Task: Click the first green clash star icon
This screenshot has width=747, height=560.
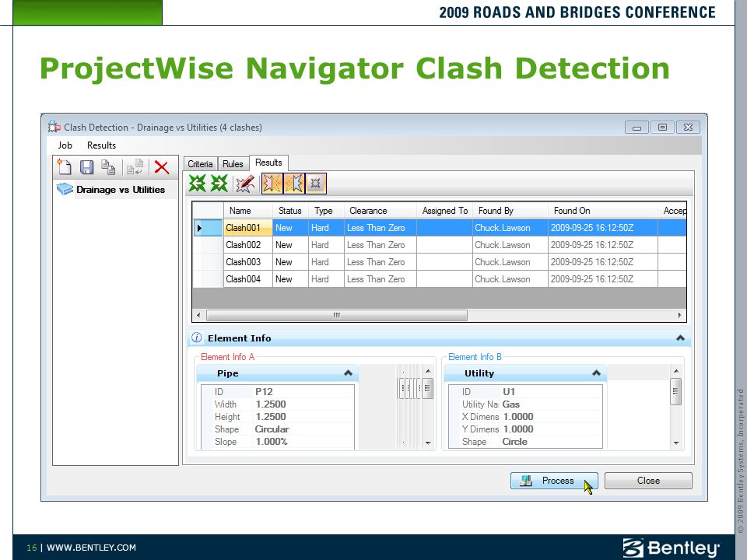Action: pos(197,184)
